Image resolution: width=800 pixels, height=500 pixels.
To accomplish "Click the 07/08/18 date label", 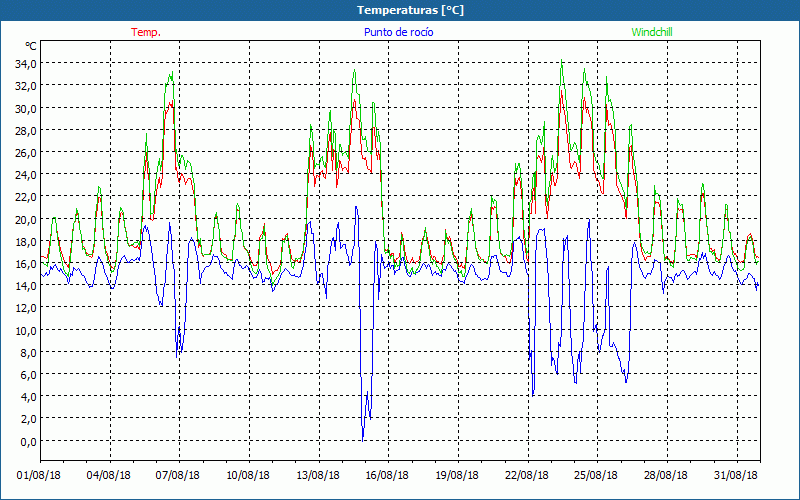I will pos(178,476).
